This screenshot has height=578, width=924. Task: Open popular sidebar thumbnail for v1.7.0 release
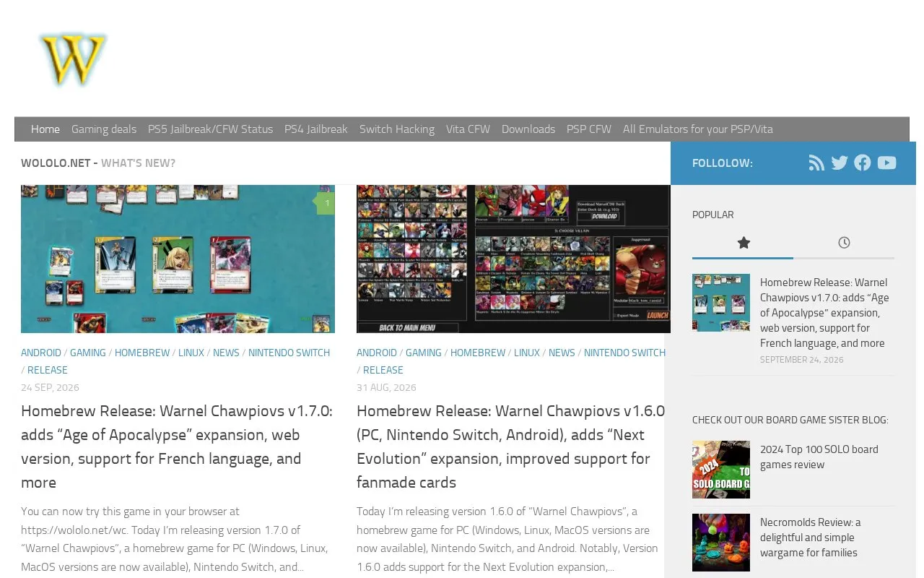[x=721, y=303]
